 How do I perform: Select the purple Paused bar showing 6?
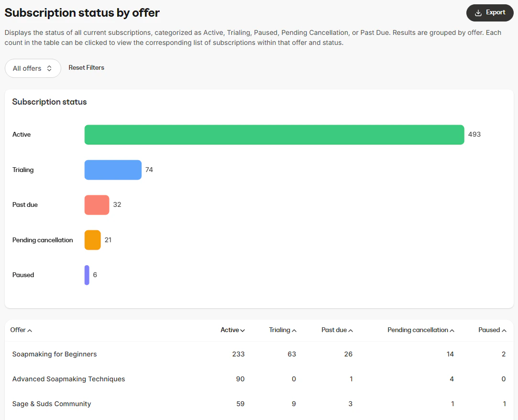[87, 275]
